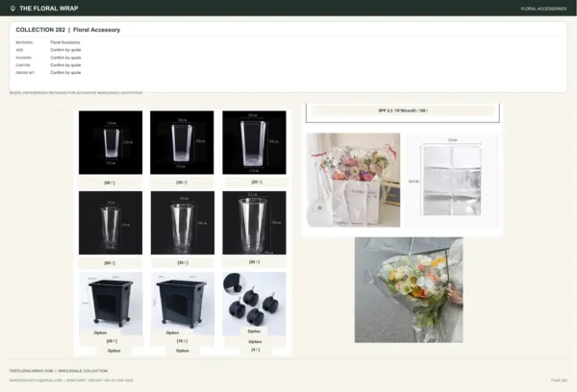The image size is (577, 392).
Task: Click the COLLECTION 282 Floral Accessory heading
Action: tap(68, 30)
